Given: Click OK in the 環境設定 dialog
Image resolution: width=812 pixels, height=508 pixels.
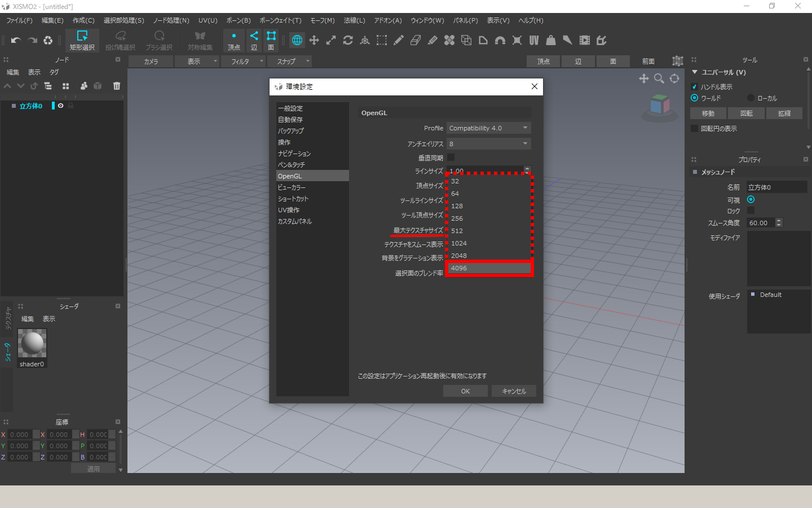Looking at the screenshot, I should (465, 391).
